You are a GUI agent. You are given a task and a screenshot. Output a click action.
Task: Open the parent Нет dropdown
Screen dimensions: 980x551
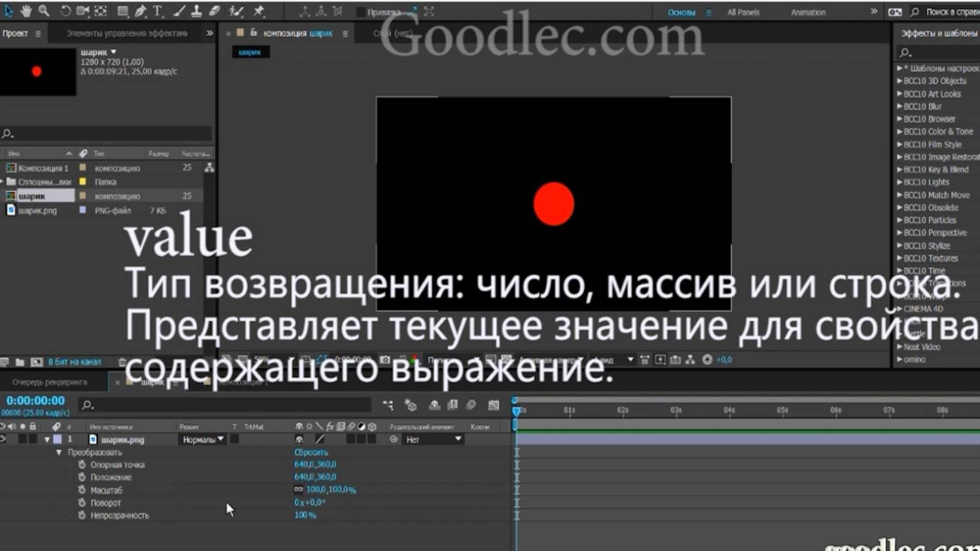[433, 440]
